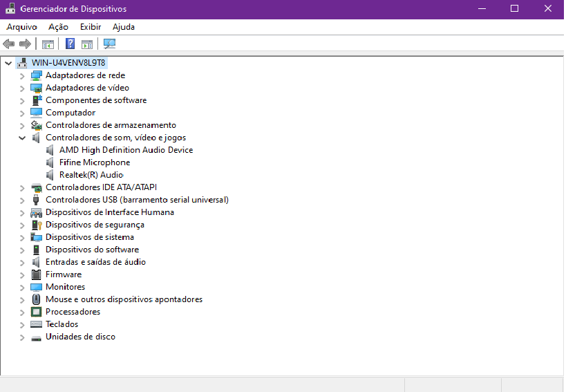Click the Realtek(R) Audio speaker icon

click(50, 175)
